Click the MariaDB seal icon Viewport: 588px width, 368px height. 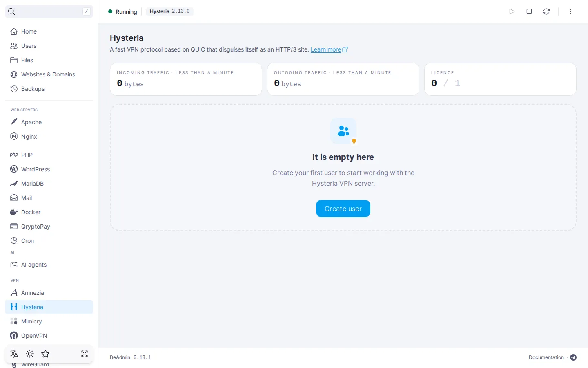14,183
